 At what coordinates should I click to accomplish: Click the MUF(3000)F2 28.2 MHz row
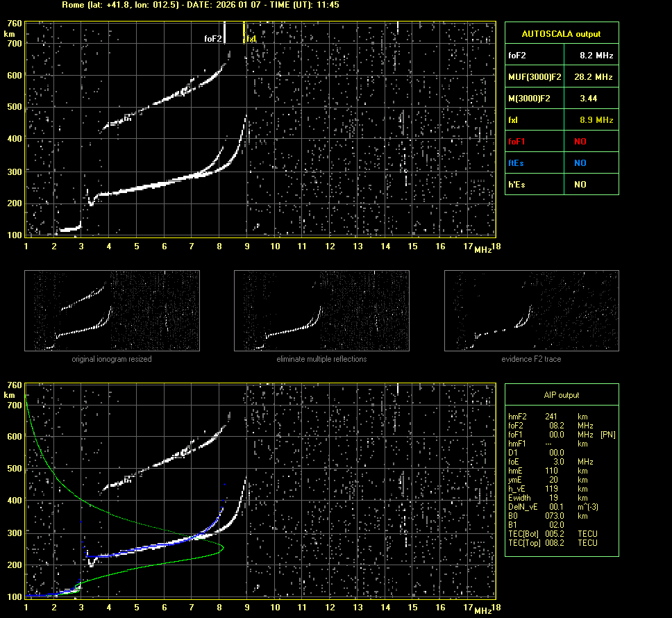coord(561,76)
